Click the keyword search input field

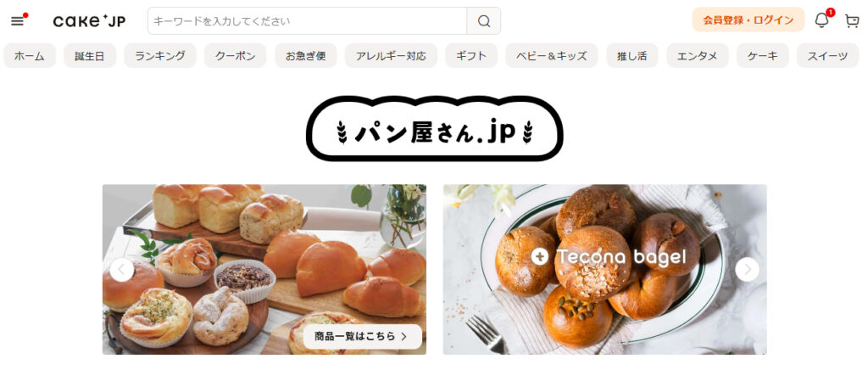(307, 21)
